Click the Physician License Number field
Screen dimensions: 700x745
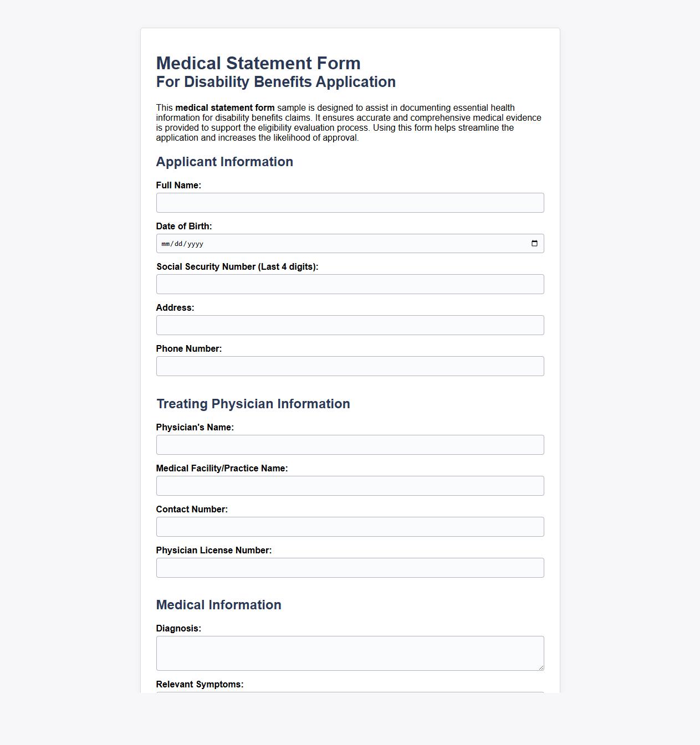350,568
